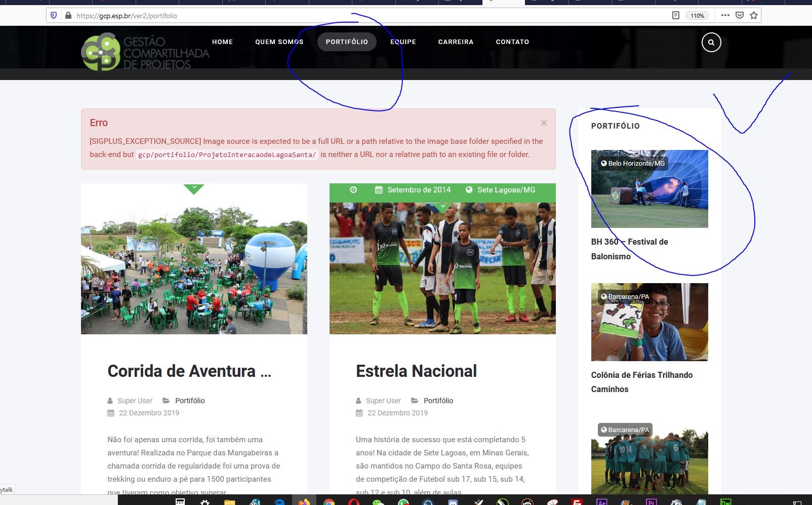The width and height of the screenshot is (812, 505).
Task: Click the calendar icon beside Setembro de 2014
Action: click(x=379, y=190)
